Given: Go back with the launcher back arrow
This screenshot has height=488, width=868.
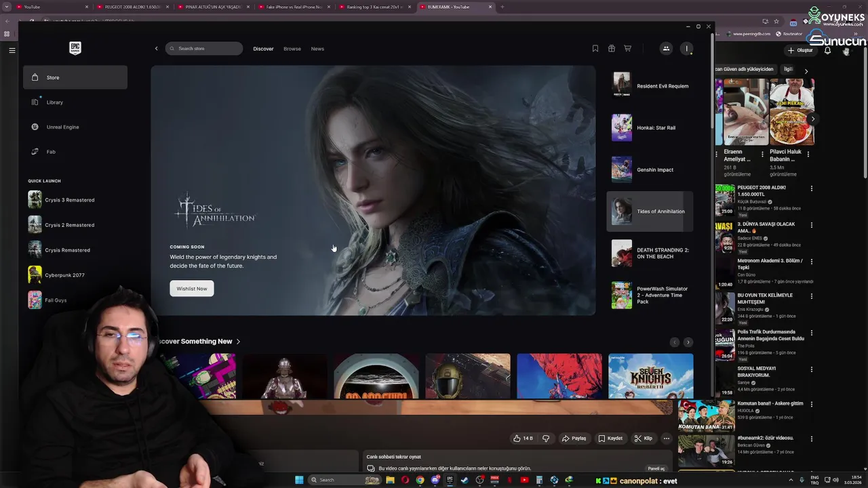Looking at the screenshot, I should (156, 49).
